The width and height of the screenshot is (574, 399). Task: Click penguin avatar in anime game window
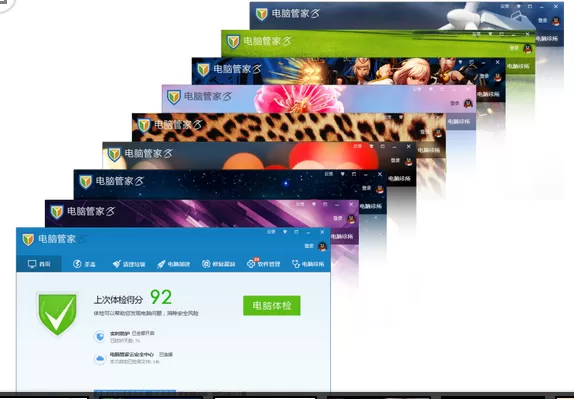coord(497,77)
